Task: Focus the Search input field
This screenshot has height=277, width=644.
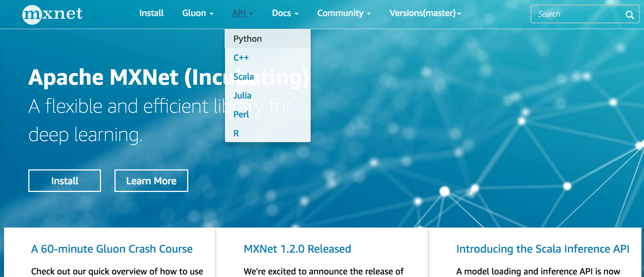Action: point(576,14)
